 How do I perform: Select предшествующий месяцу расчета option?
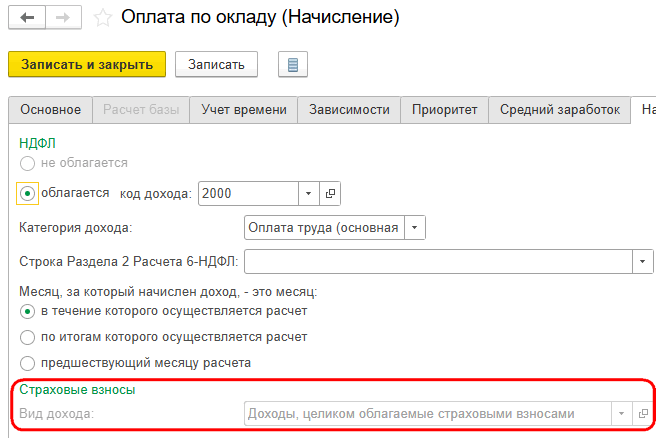pos(28,364)
